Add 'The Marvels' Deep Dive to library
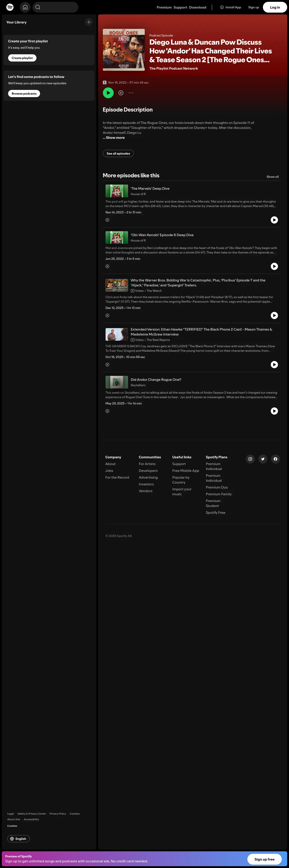289x868 pixels. [x=107, y=220]
